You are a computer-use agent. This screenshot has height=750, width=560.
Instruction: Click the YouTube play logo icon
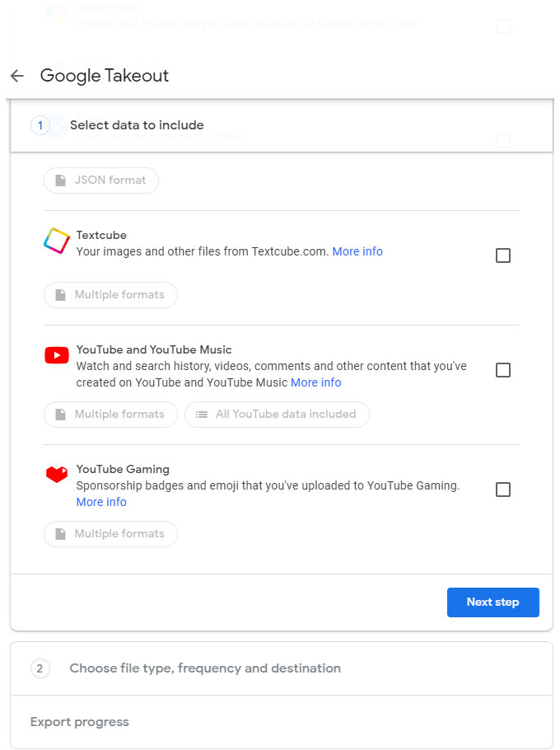tap(56, 355)
